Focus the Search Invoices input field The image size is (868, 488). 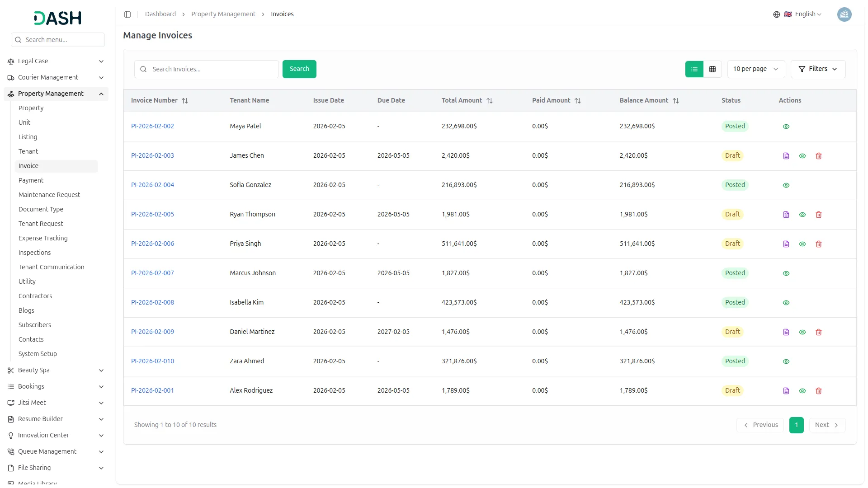tap(212, 69)
